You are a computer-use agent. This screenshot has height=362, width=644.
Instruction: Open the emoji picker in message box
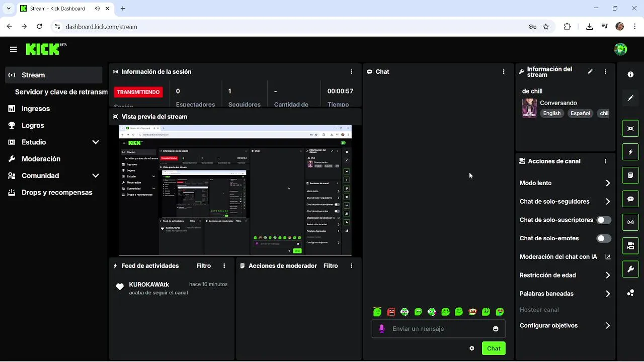click(x=496, y=329)
